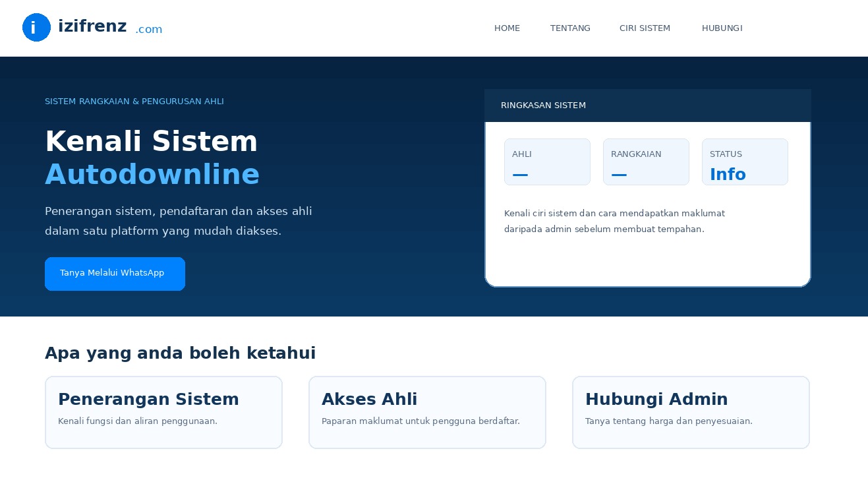Click the RANGKAIAN summary tile
This screenshot has height=484, width=868.
tap(646, 162)
